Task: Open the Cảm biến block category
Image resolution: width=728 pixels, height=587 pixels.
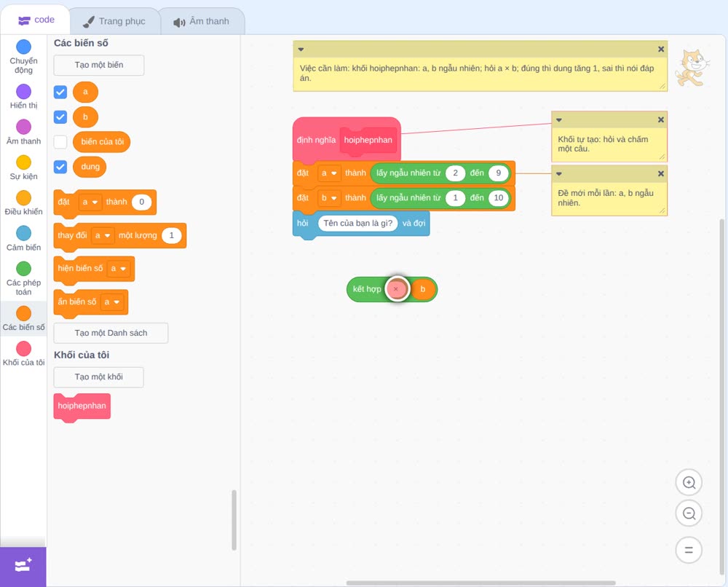Action: click(x=24, y=239)
